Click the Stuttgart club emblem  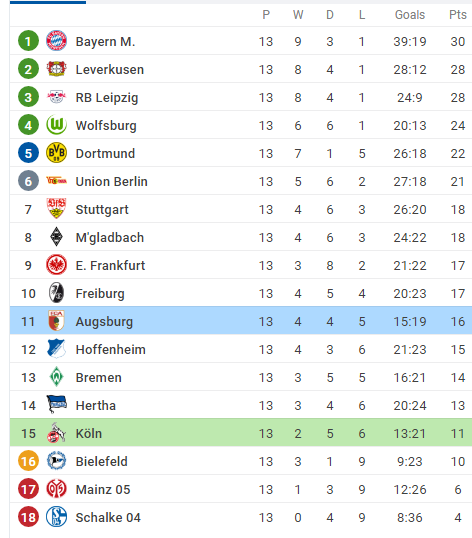56,209
